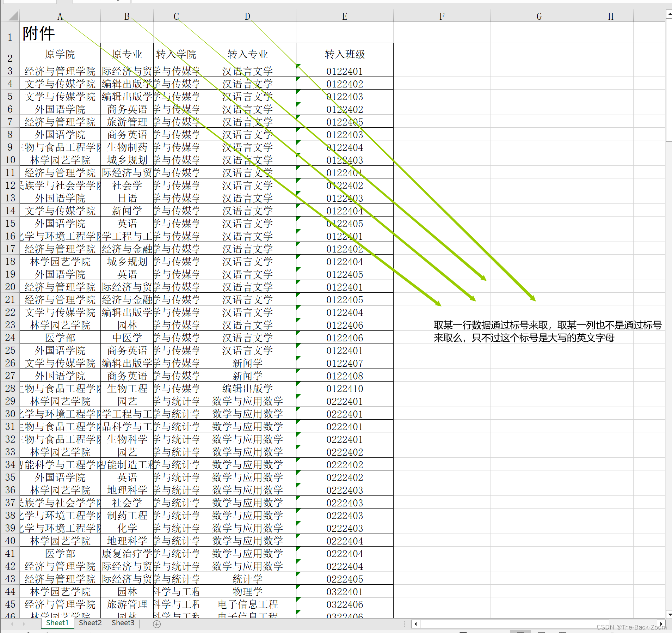The width and height of the screenshot is (672, 633).
Task: Click cell 0122410 in row 28
Action: (x=345, y=388)
